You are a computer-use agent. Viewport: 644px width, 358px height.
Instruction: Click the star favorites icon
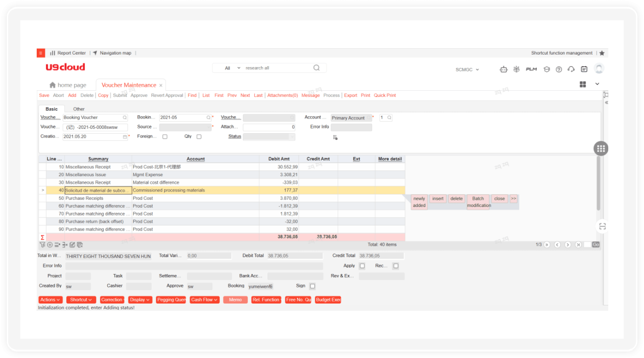pos(602,53)
